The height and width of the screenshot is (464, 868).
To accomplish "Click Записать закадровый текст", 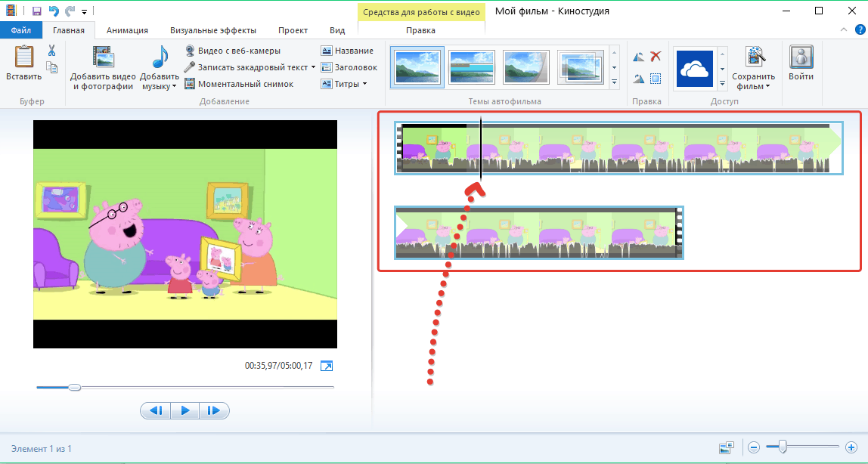I will point(246,67).
